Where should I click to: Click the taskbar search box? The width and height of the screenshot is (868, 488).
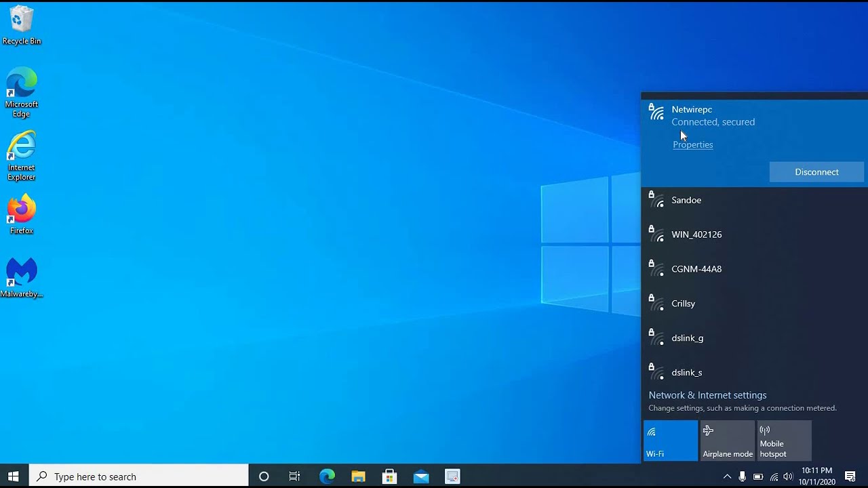pos(139,476)
